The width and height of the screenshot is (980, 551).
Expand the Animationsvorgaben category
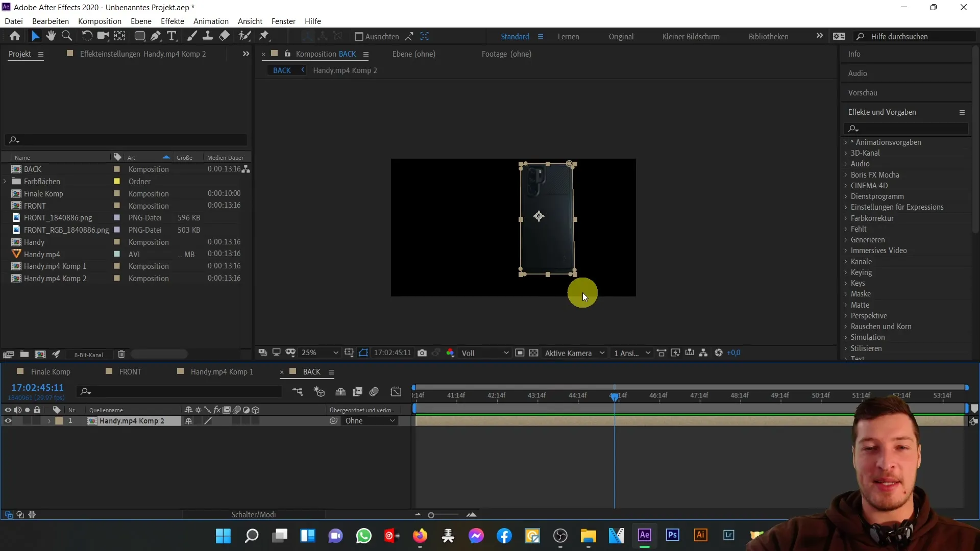pyautogui.click(x=847, y=142)
